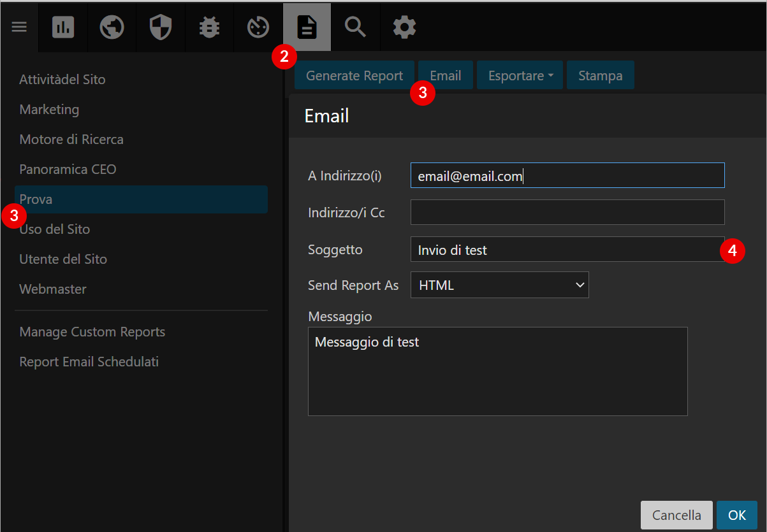The height and width of the screenshot is (532, 767).
Task: Open the hamburger navigation menu
Action: (19, 27)
